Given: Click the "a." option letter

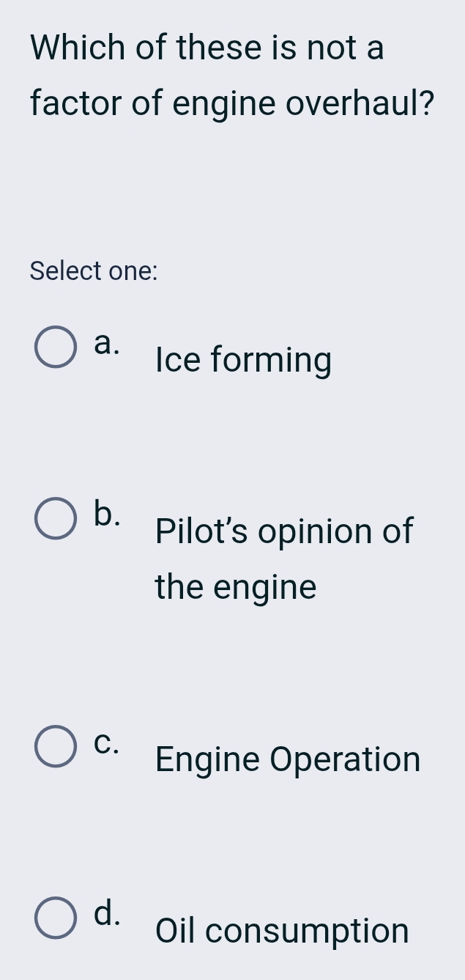Looking at the screenshot, I should click(x=106, y=342).
